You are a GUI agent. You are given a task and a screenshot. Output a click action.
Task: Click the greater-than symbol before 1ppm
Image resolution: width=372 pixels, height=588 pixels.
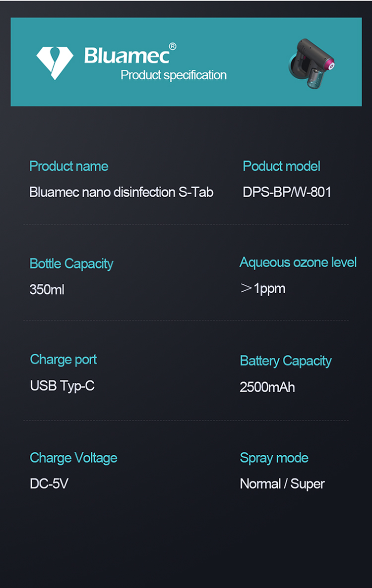click(x=246, y=288)
